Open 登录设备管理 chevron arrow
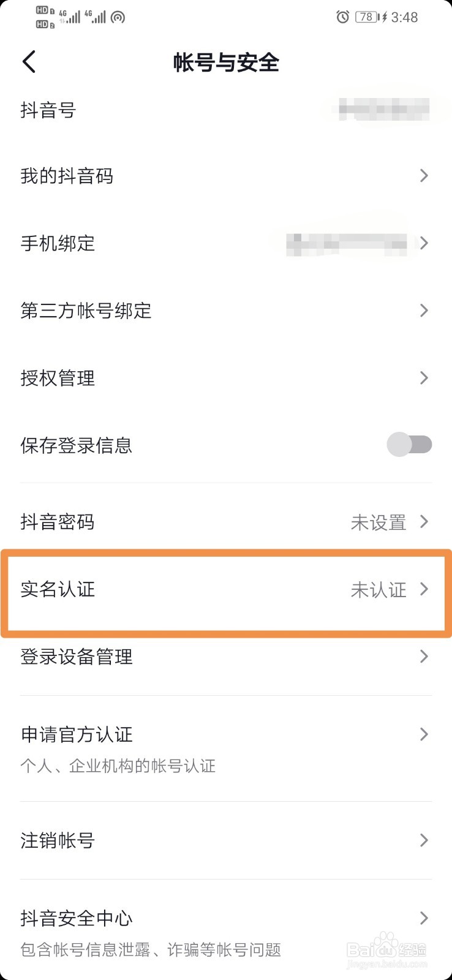 click(424, 657)
